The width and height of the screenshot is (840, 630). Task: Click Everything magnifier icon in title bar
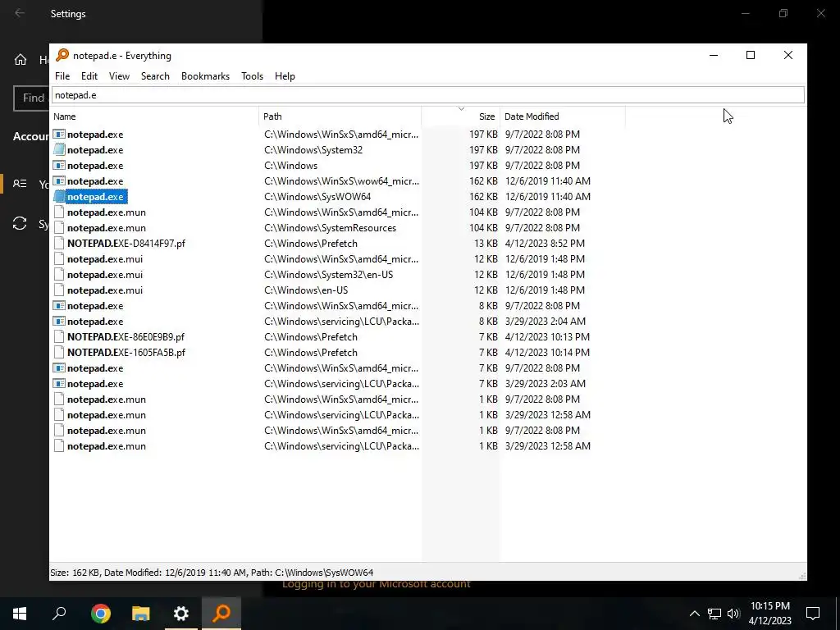[x=62, y=55]
